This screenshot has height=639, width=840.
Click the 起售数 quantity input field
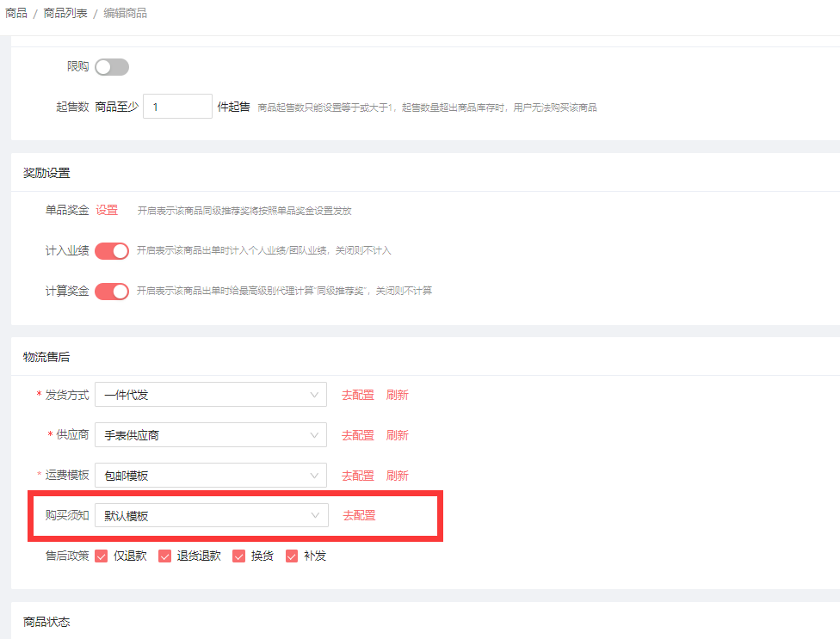[x=177, y=107]
